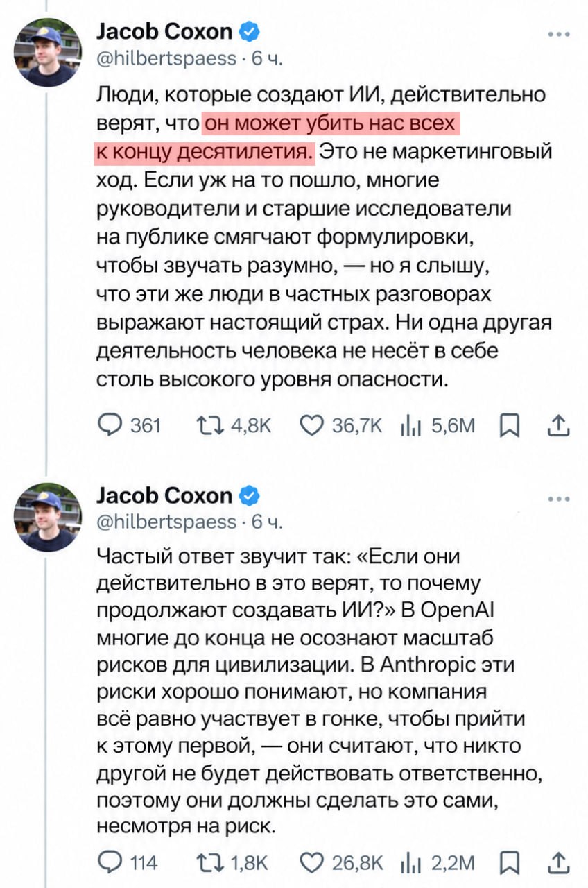Open @hilbertspaess handle on second tweet
Image resolution: width=588 pixels, height=888 pixels.
(166, 522)
